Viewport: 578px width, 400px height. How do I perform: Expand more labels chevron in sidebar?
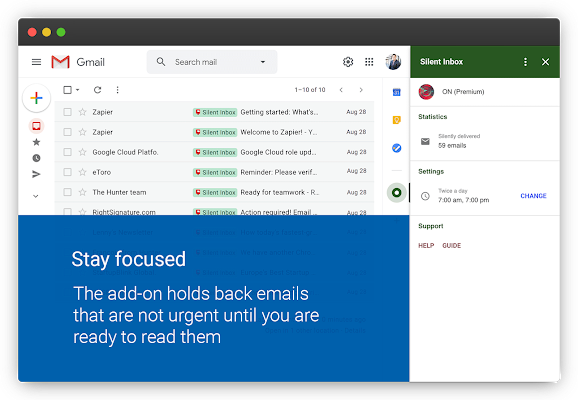coord(36,196)
